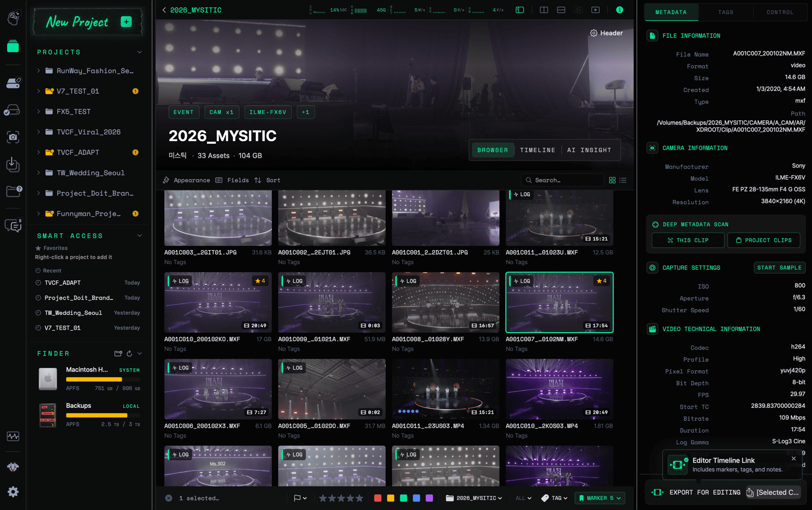The width and height of the screenshot is (812, 510).
Task: Select the TIMELINE view
Action: 537,150
